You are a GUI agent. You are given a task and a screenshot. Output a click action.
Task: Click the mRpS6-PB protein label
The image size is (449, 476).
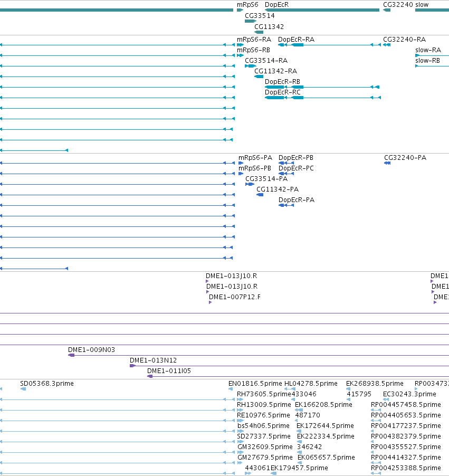pos(255,168)
